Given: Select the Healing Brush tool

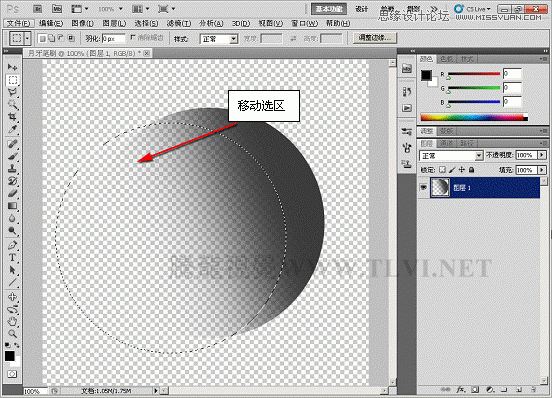Looking at the screenshot, I should coord(12,144).
